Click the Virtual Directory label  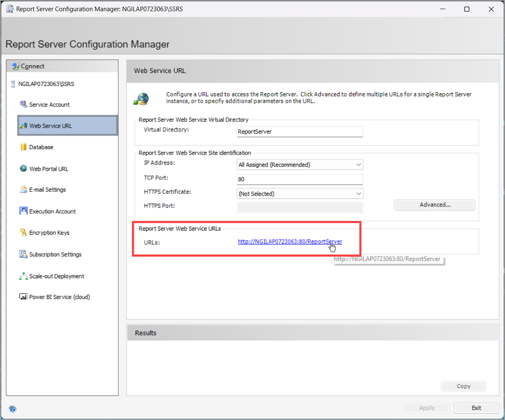[166, 130]
